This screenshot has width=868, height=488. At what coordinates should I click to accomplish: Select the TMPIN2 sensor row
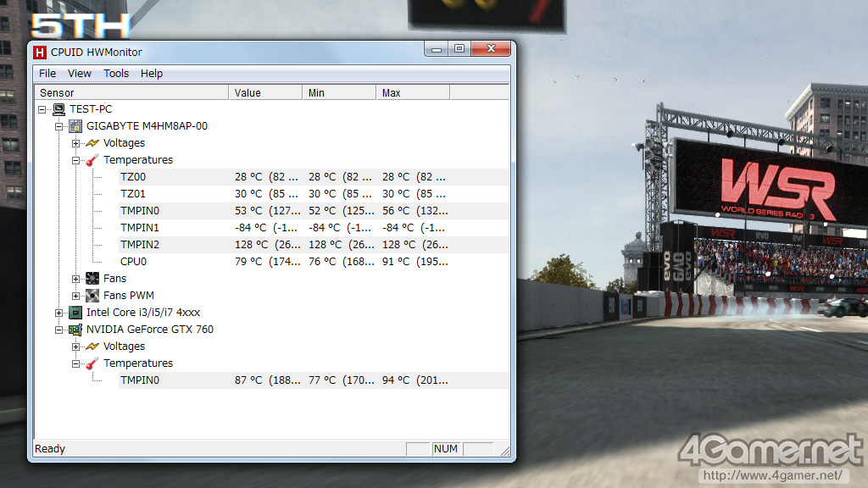(x=314, y=245)
